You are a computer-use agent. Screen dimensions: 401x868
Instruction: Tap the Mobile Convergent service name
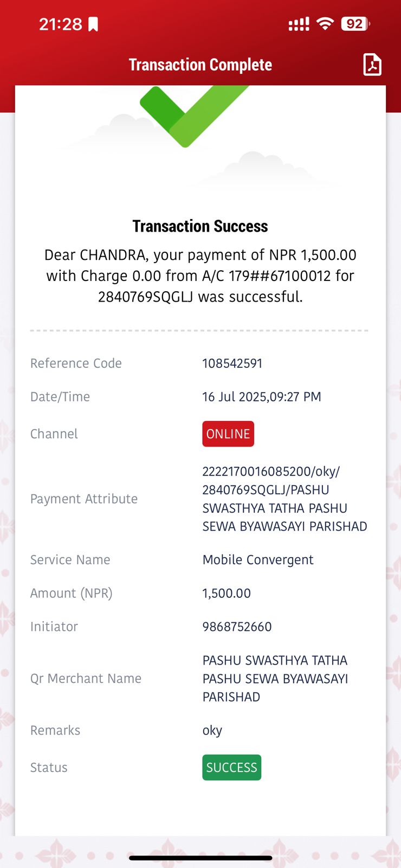point(258,560)
